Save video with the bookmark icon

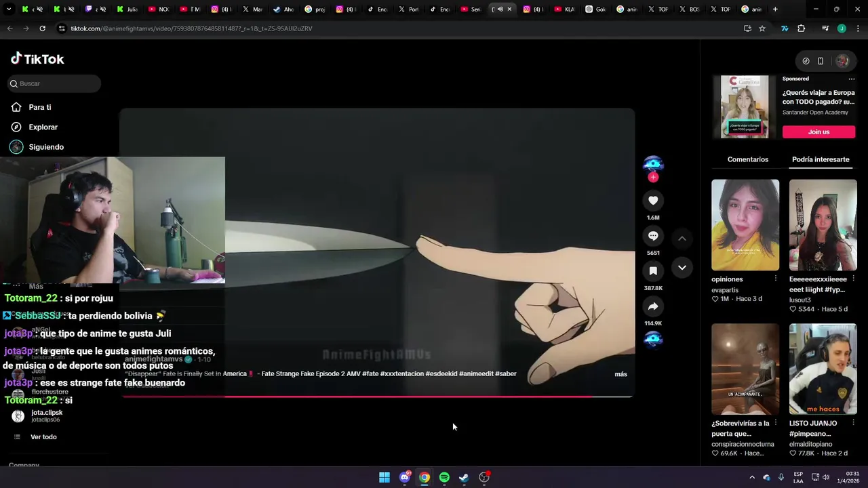pos(653,271)
